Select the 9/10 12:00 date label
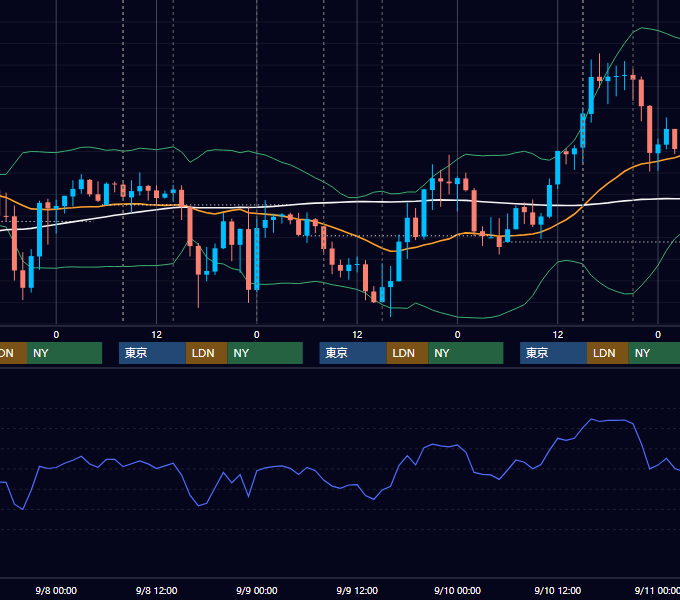The width and height of the screenshot is (680, 600). [558, 590]
